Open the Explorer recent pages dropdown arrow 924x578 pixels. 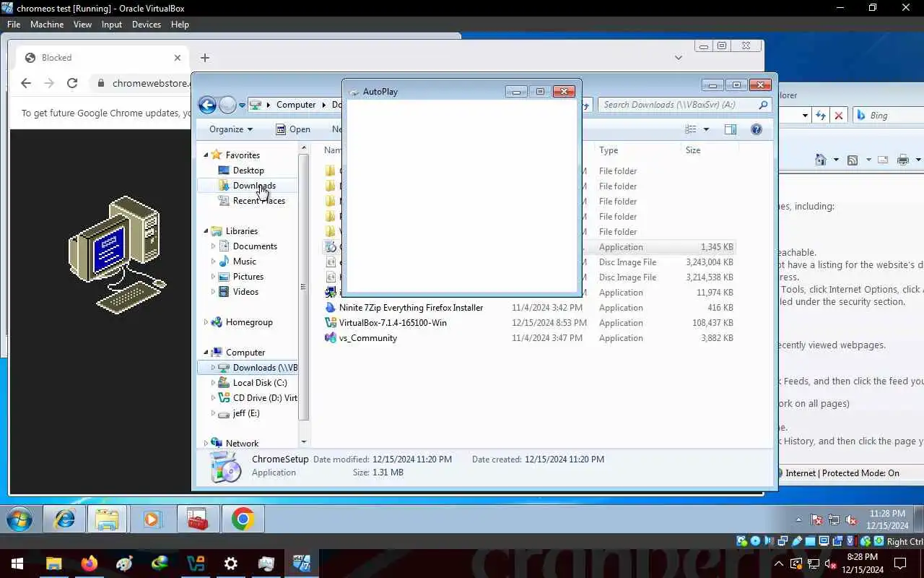(242, 105)
